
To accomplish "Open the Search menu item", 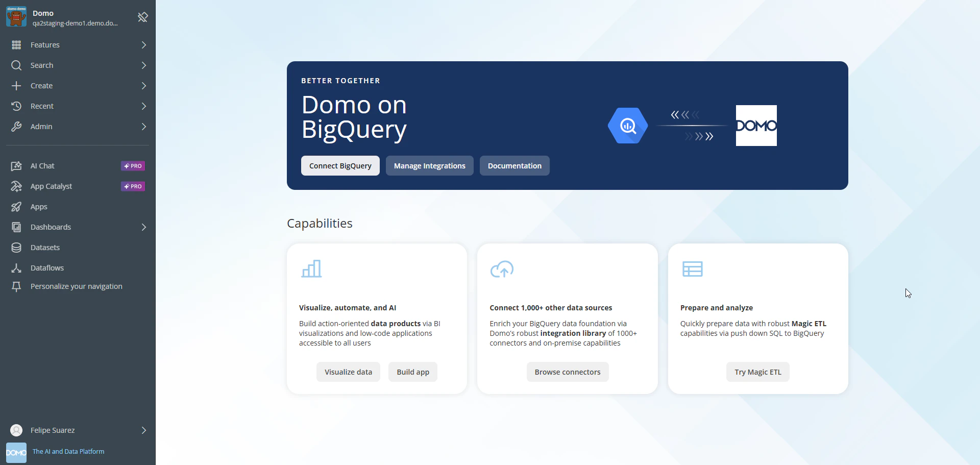I will [x=78, y=65].
